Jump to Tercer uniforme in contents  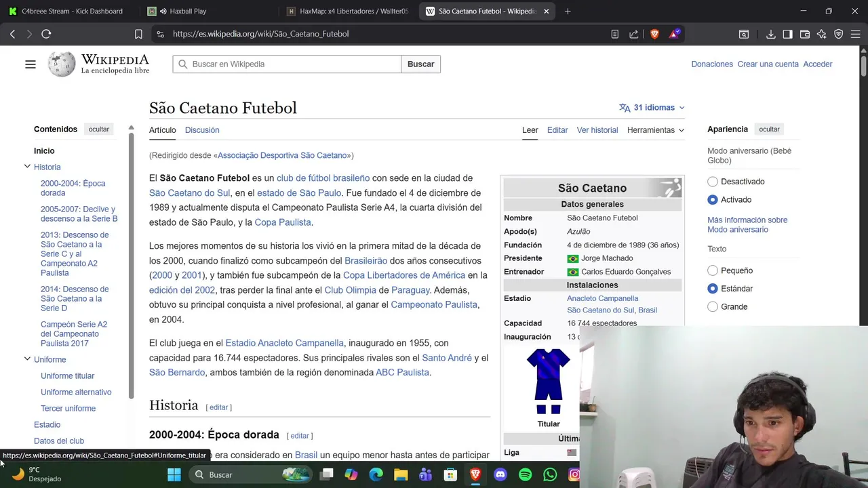click(x=68, y=409)
